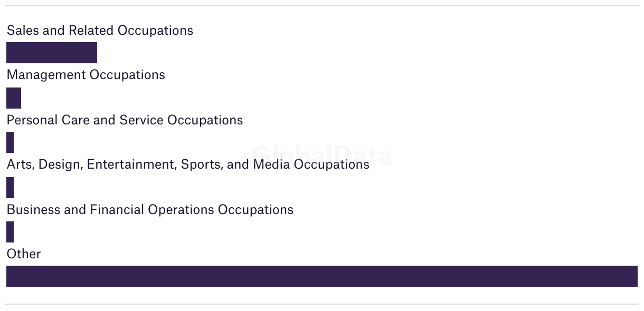Select the long Other category bar
The image size is (644, 311).
coord(322,276)
